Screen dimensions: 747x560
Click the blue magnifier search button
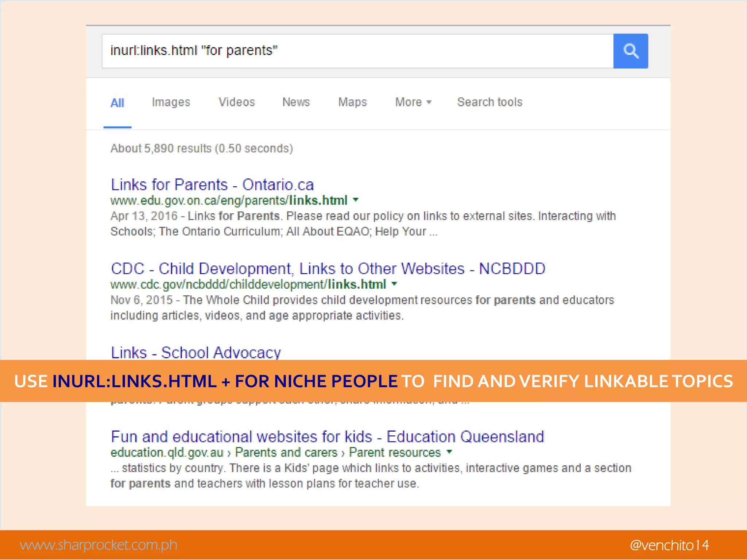(630, 51)
